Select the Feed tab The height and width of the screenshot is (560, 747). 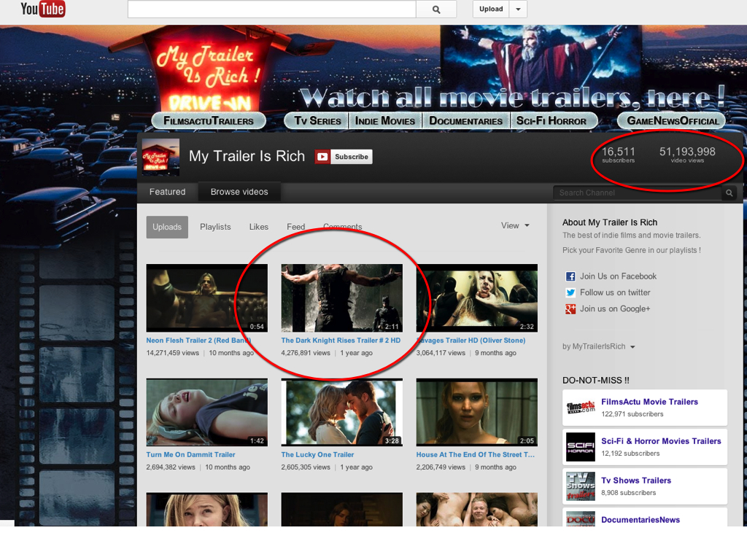point(296,227)
